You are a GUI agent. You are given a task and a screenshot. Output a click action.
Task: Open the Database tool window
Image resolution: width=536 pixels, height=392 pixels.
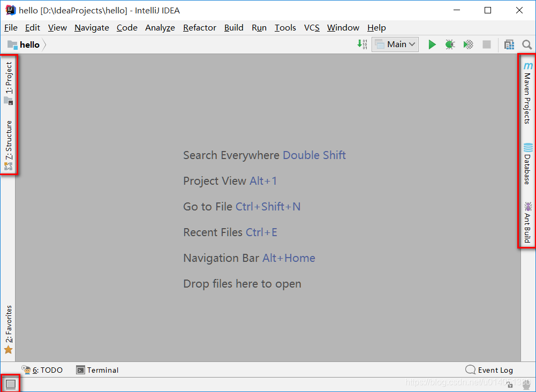[527, 164]
